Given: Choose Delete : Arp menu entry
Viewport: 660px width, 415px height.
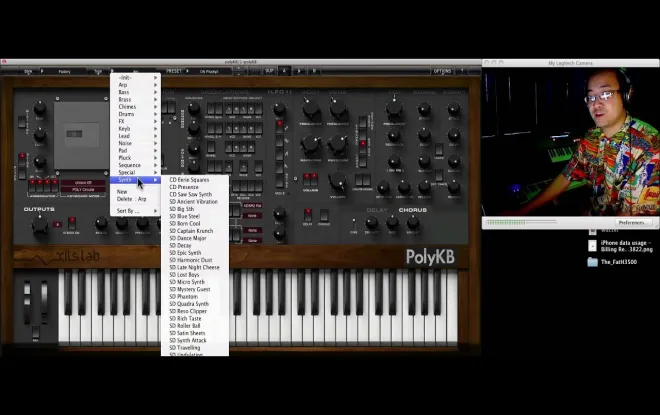Looking at the screenshot, I should 135,199.
